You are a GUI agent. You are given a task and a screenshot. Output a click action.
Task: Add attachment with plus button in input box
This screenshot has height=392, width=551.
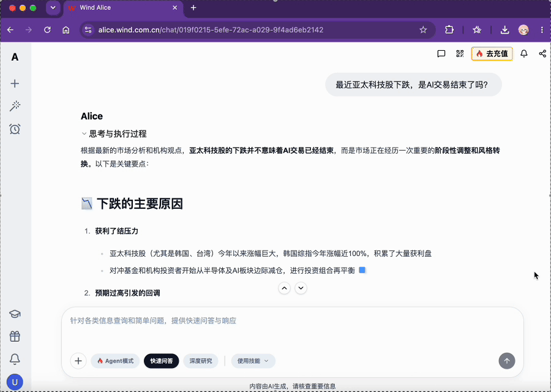tap(78, 361)
